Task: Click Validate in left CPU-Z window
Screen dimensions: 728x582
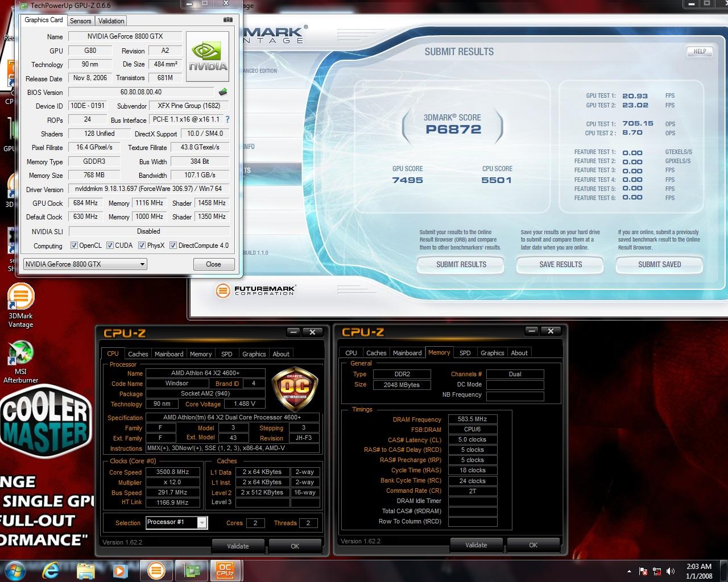Action: (x=238, y=546)
